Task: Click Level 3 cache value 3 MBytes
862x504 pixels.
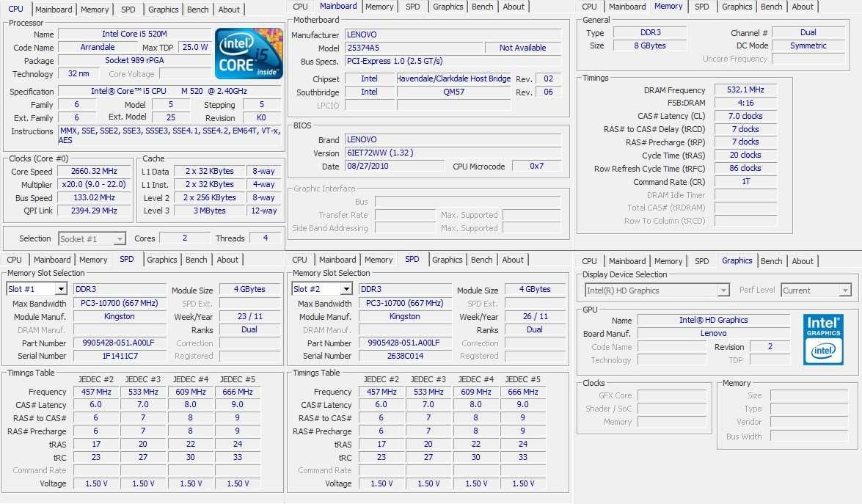Action: tap(210, 211)
